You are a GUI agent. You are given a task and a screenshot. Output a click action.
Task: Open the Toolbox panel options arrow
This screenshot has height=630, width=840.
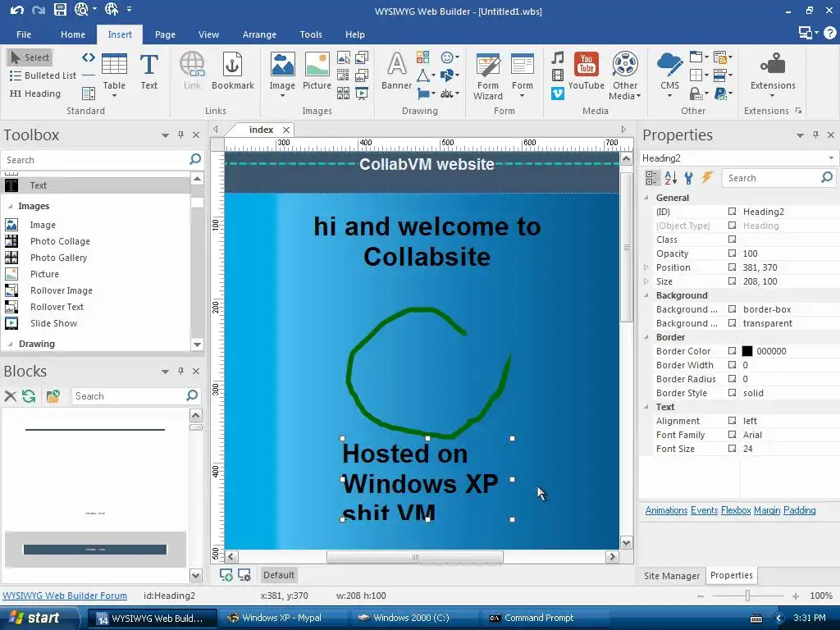coord(165,135)
